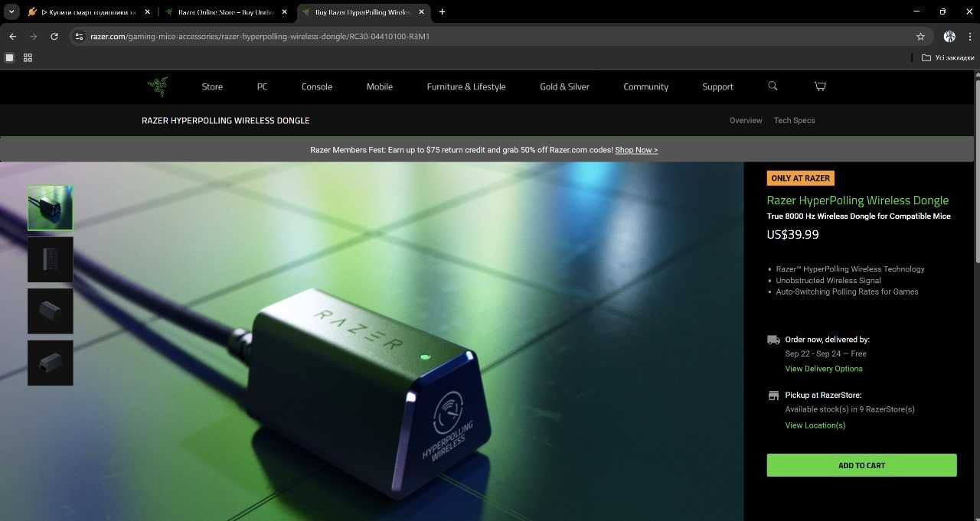Go forward one page in browser history
The width and height of the screenshot is (980, 521).
33,36
